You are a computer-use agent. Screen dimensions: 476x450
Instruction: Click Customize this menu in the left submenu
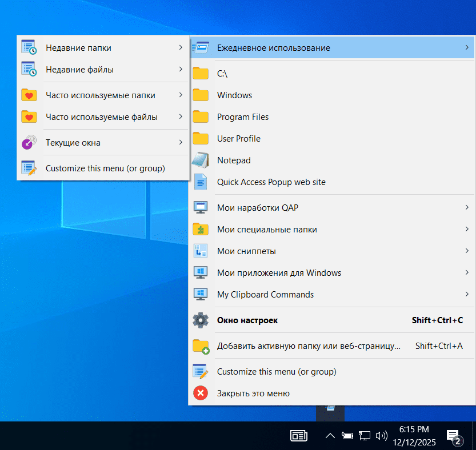tap(105, 168)
